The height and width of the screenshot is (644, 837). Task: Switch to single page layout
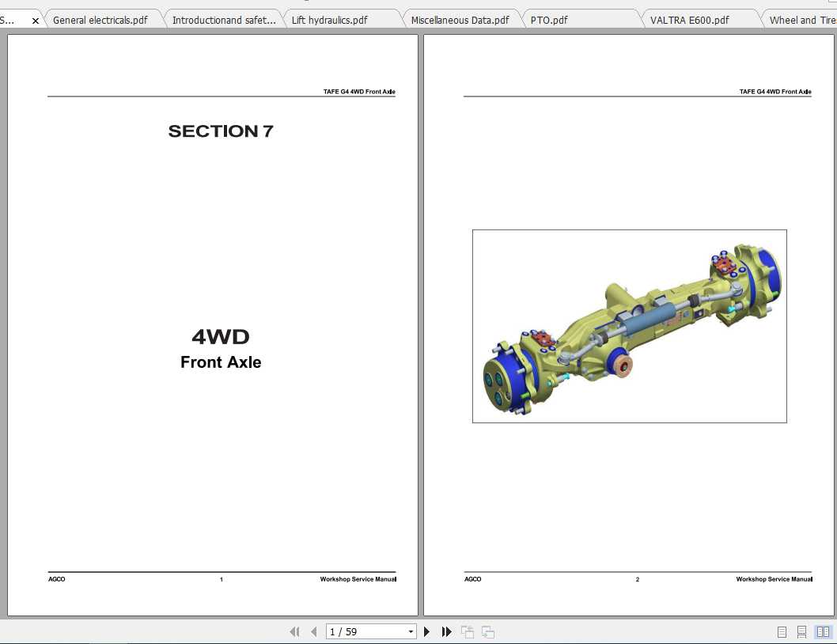pos(782,632)
